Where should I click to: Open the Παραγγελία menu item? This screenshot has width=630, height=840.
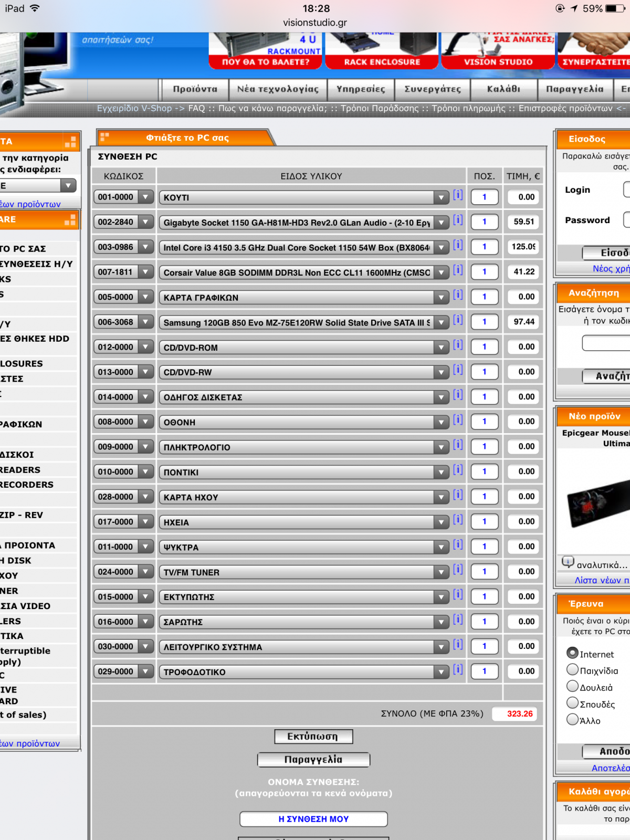pos(575,89)
